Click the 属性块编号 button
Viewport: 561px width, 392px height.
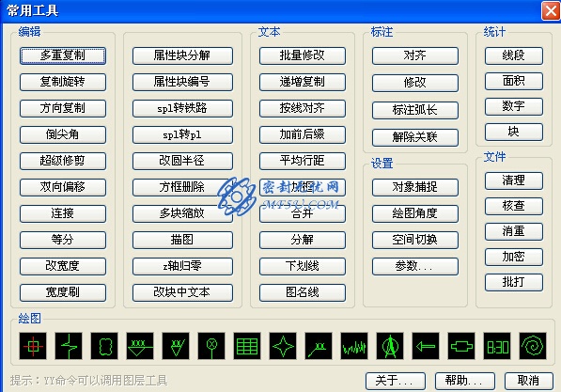(x=182, y=82)
